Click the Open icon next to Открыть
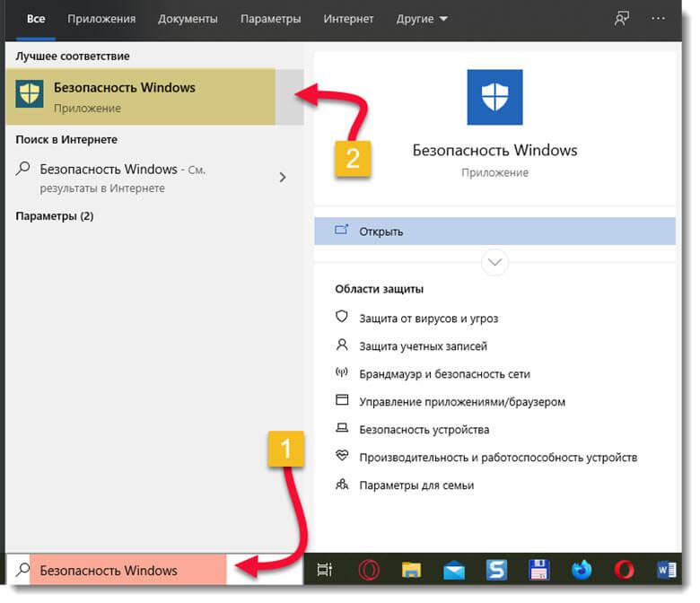700x603 pixels. coord(342,230)
